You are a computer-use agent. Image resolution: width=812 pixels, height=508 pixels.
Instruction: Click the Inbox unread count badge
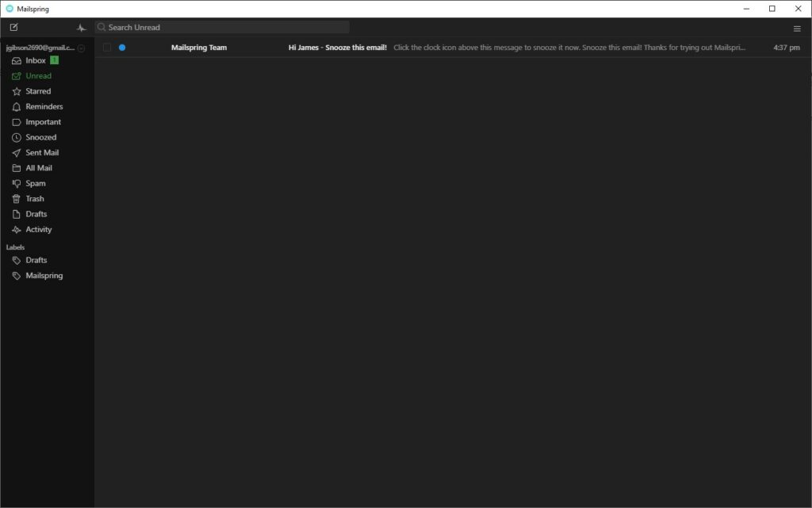pos(55,60)
